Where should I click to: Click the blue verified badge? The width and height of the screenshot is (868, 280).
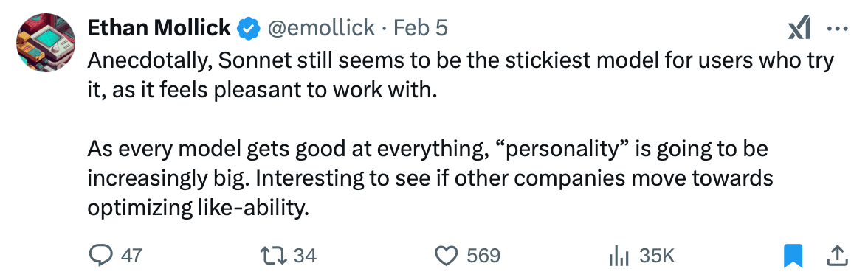coord(249,29)
